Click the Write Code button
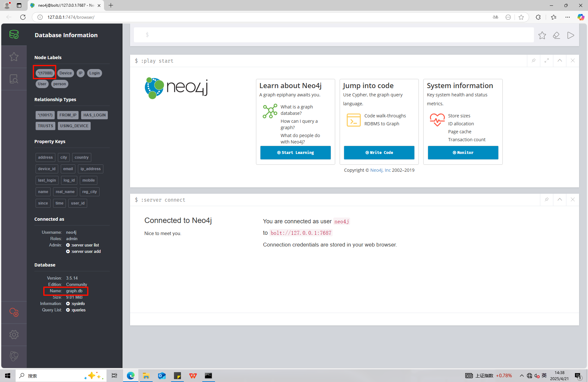Image resolution: width=588 pixels, height=382 pixels. [x=379, y=153]
